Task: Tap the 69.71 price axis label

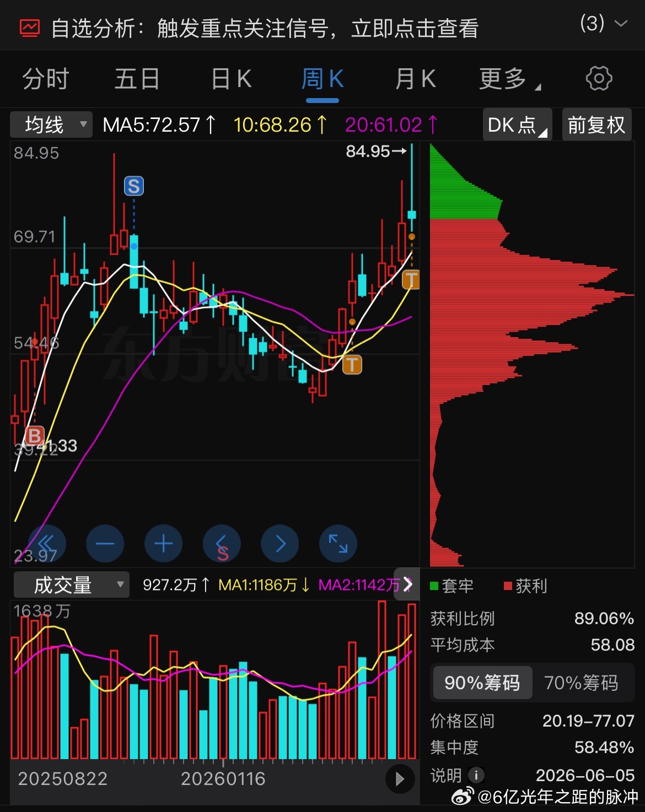Action: (x=35, y=237)
